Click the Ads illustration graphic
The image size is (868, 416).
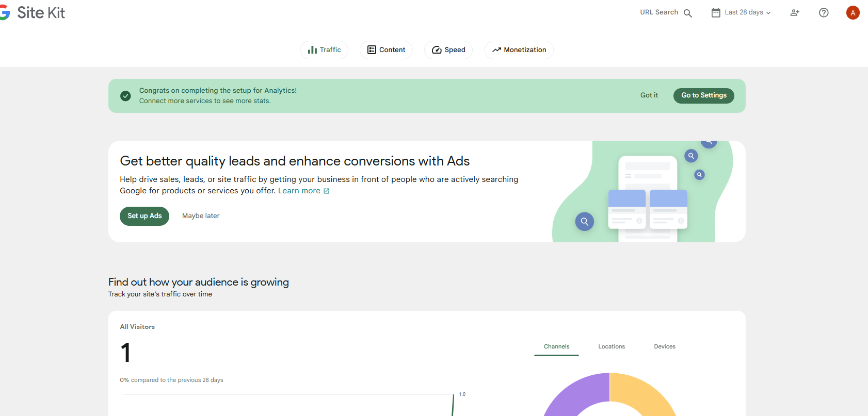(x=642, y=192)
